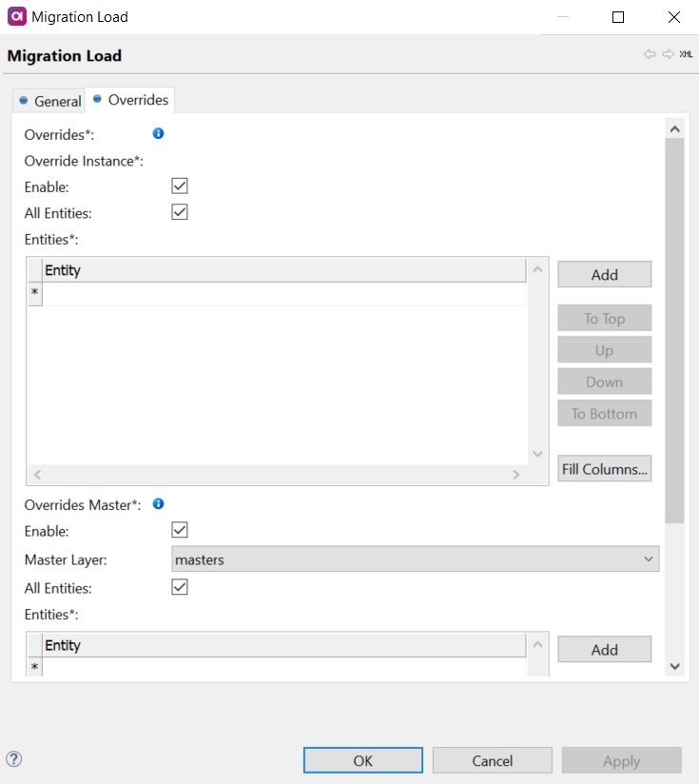
Task: Click the application icon in title bar
Action: (x=16, y=17)
